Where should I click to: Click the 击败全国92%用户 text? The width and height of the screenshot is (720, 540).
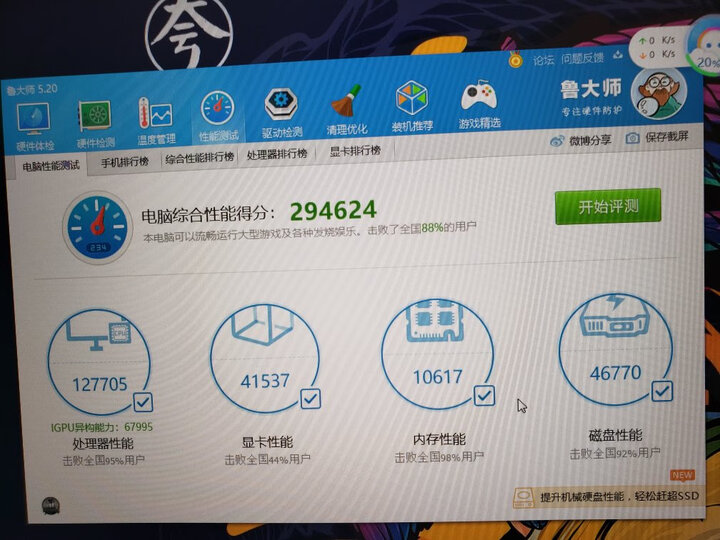(615, 454)
